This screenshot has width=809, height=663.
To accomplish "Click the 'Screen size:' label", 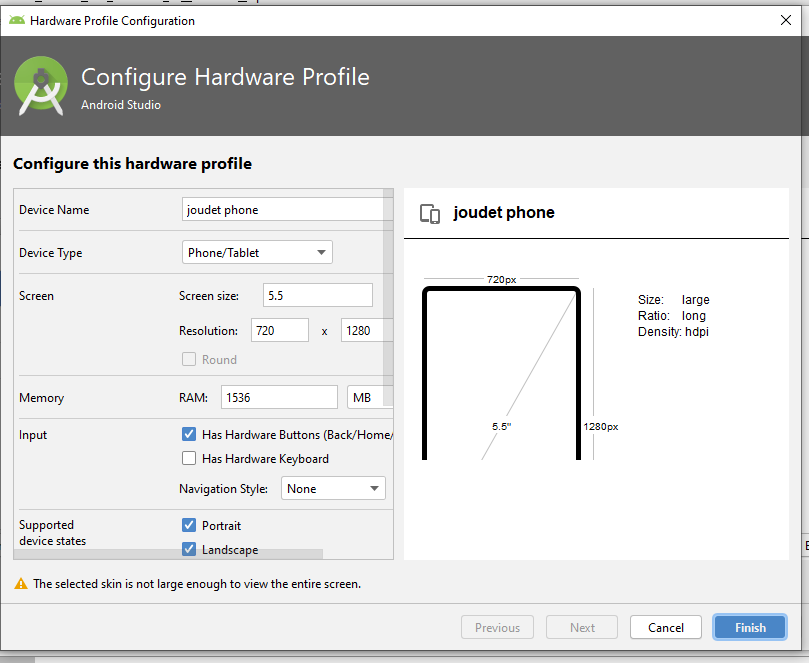I will 209,296.
